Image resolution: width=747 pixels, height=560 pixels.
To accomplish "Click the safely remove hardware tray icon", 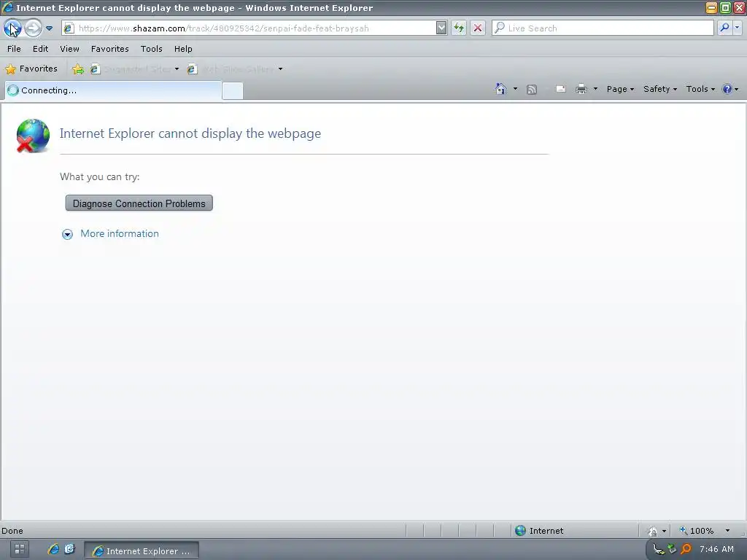I will [672, 549].
